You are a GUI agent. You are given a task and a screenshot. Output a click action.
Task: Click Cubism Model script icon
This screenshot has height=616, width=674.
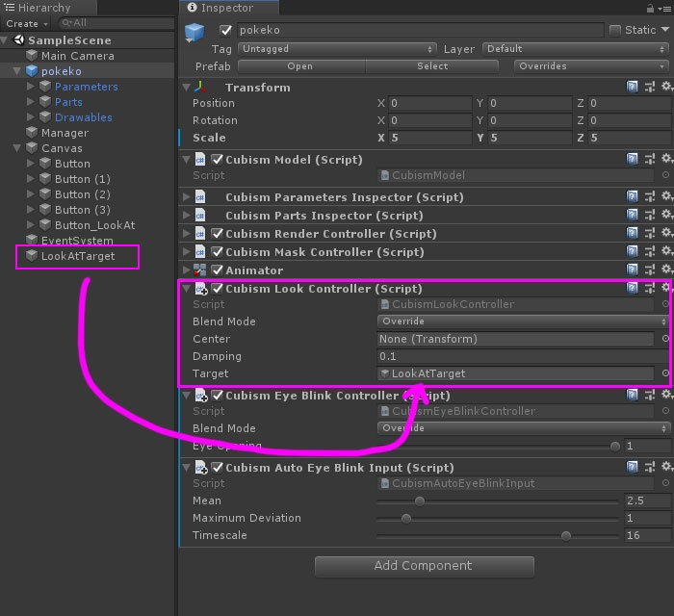pyautogui.click(x=200, y=160)
